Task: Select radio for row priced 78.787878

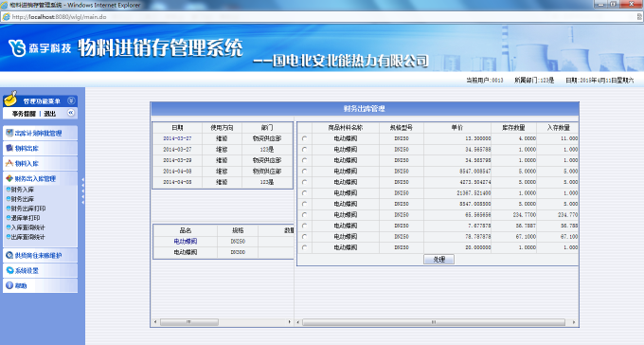Action: (x=304, y=236)
